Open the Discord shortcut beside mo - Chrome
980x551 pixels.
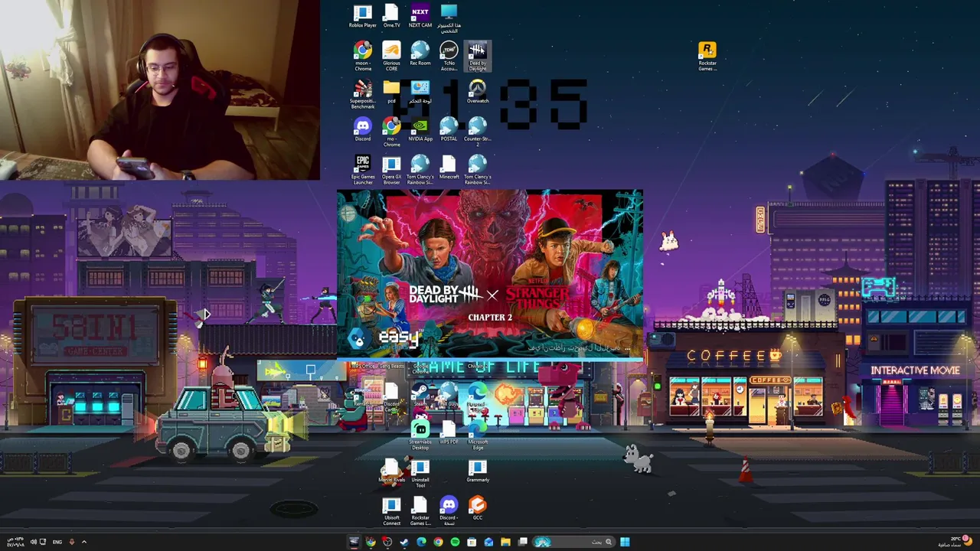[363, 129]
